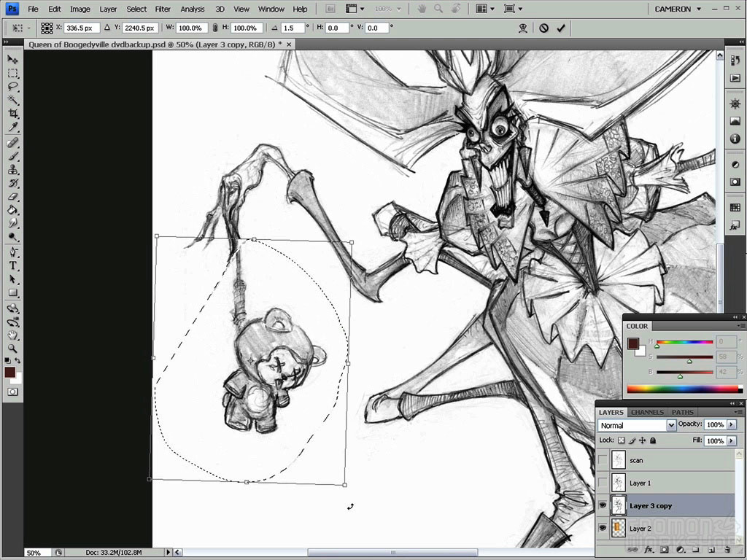
Task: Add a layer mask to the selected layer
Action: tap(665, 550)
